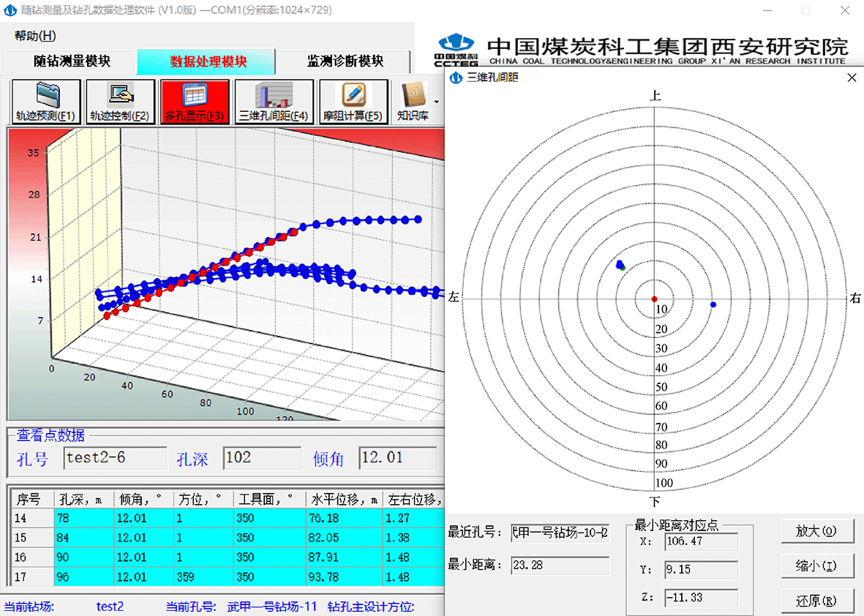Image resolution: width=864 pixels, height=616 pixels.
Task: Click the 最小距离 field showing 23.28
Action: (560, 566)
